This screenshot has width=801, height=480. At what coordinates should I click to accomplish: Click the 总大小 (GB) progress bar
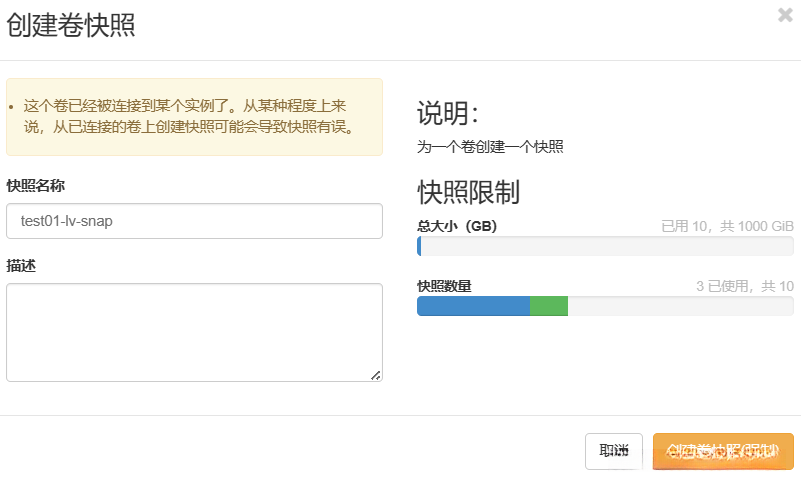coord(605,246)
